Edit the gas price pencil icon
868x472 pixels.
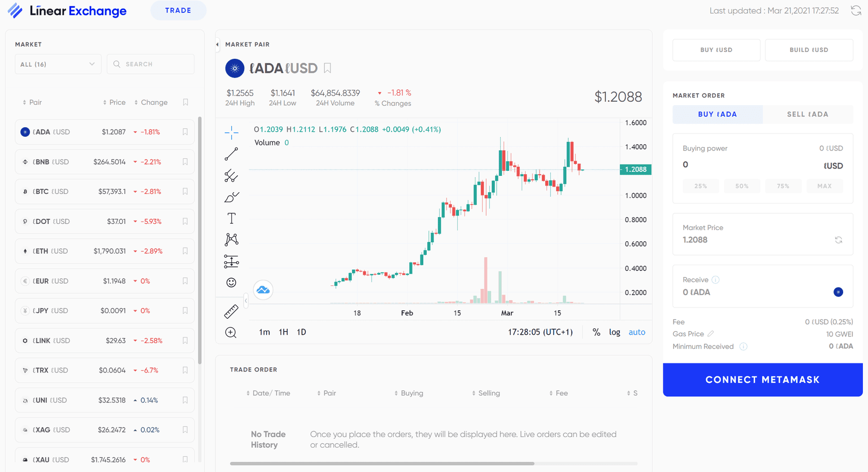[x=711, y=334]
